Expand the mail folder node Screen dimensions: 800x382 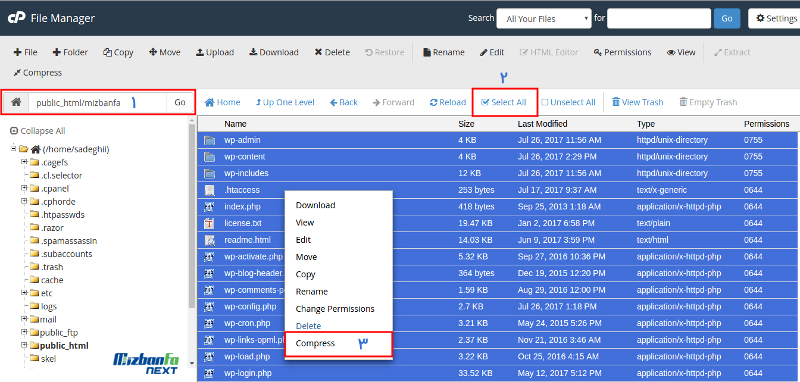click(24, 319)
